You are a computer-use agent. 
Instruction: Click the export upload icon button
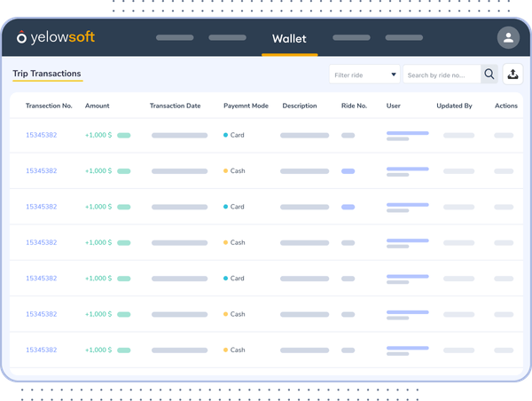[x=512, y=74]
